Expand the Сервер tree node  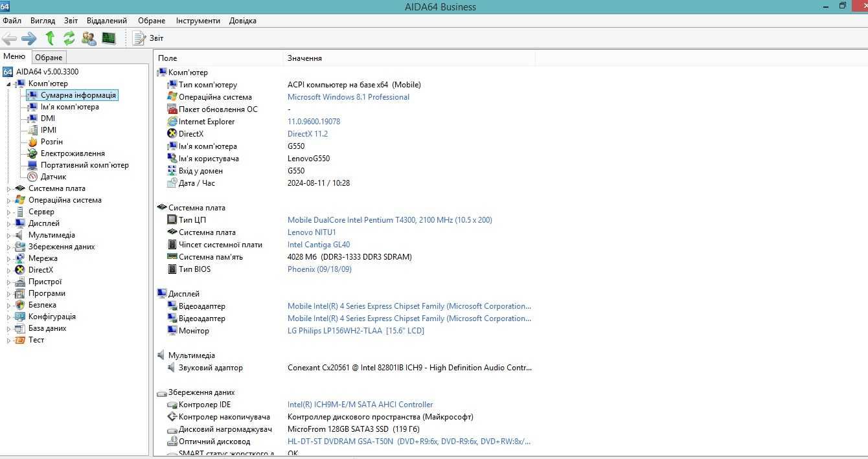click(9, 212)
